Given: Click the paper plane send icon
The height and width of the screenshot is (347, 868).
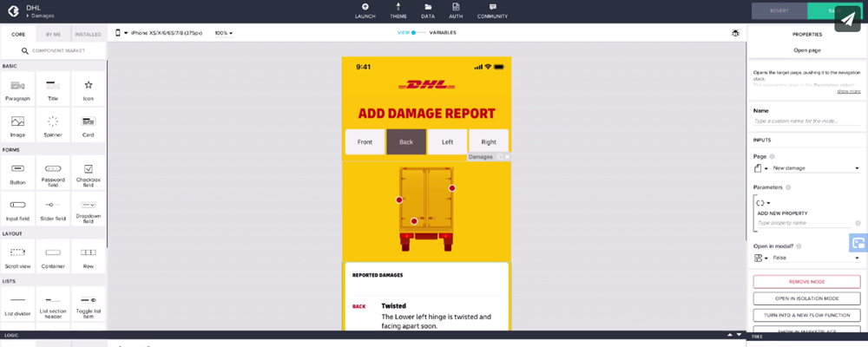Looking at the screenshot, I should tap(847, 19).
